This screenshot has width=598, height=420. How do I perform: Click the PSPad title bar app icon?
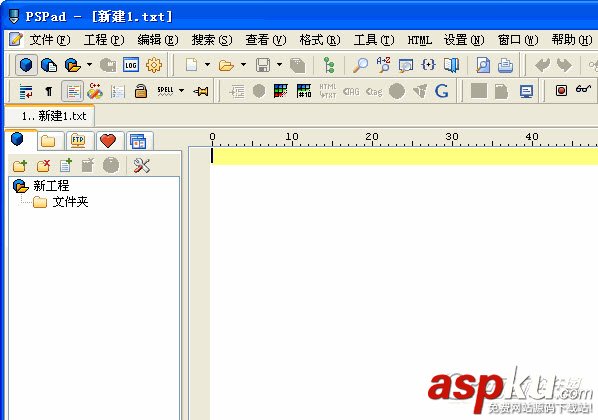click(x=14, y=16)
